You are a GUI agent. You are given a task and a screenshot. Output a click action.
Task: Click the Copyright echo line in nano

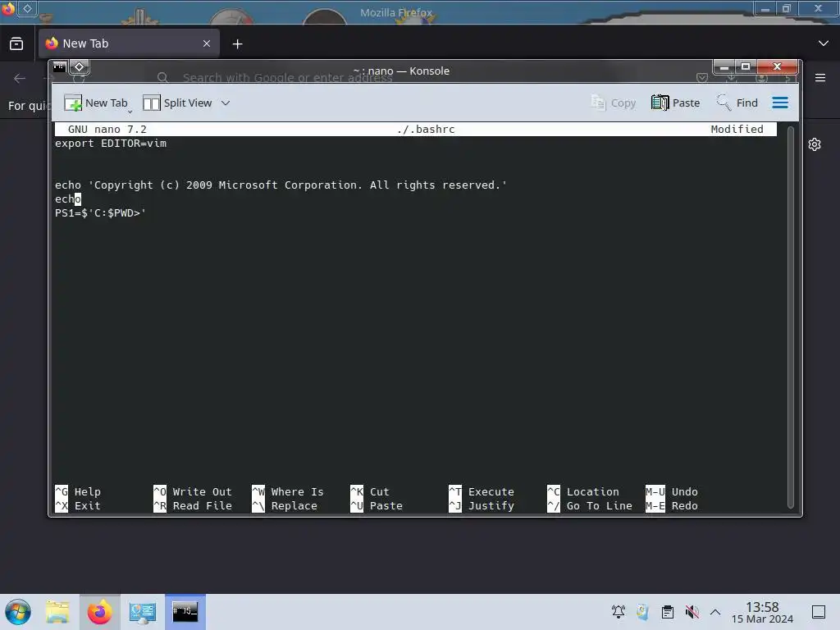tap(281, 185)
